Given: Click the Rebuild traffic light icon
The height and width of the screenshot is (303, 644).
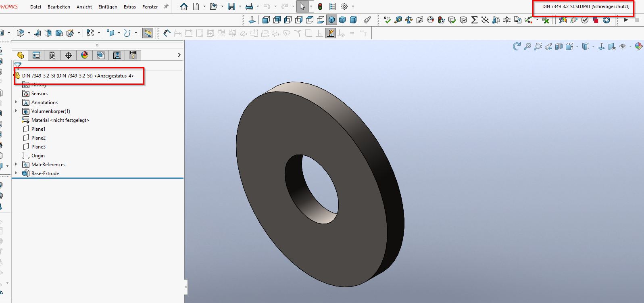Looking at the screenshot, I should tap(320, 6).
